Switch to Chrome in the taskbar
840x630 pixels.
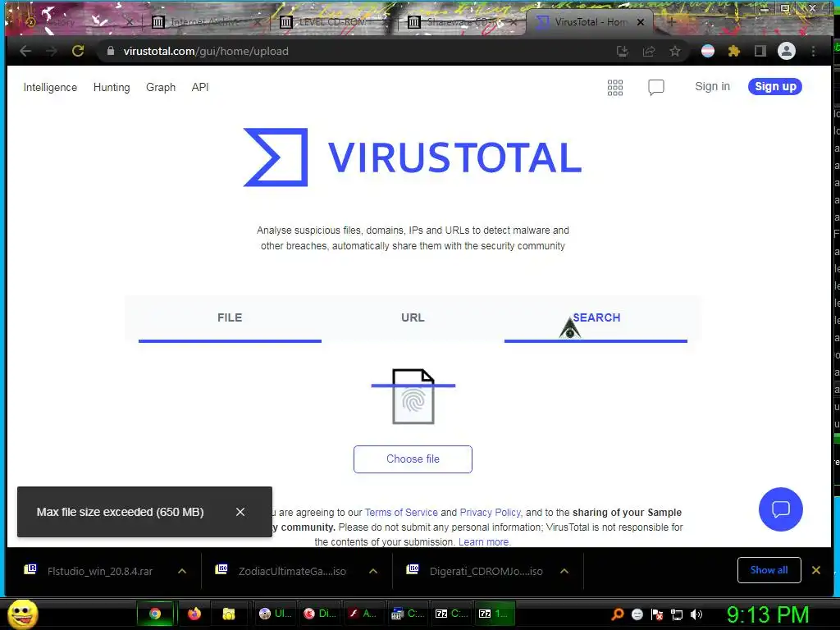[x=155, y=614]
